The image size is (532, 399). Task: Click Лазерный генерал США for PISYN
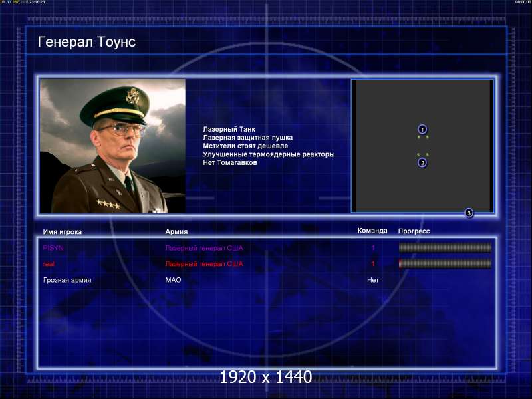(x=204, y=248)
